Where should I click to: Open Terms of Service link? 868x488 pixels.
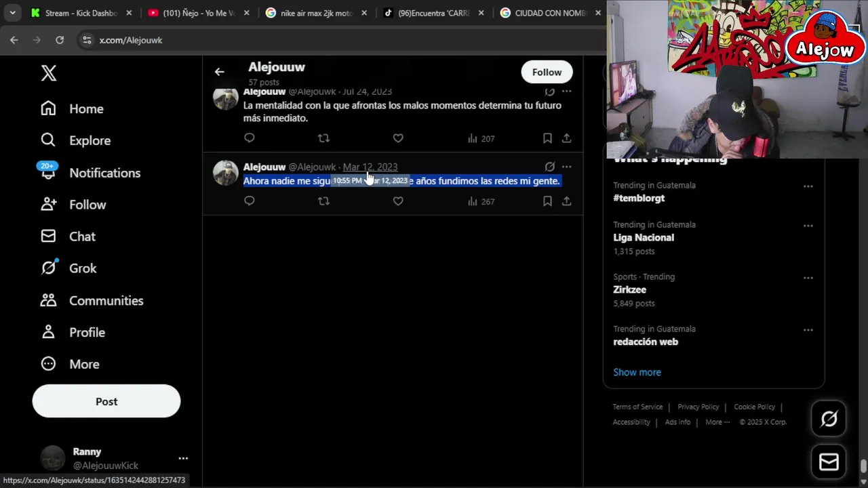pos(637,407)
